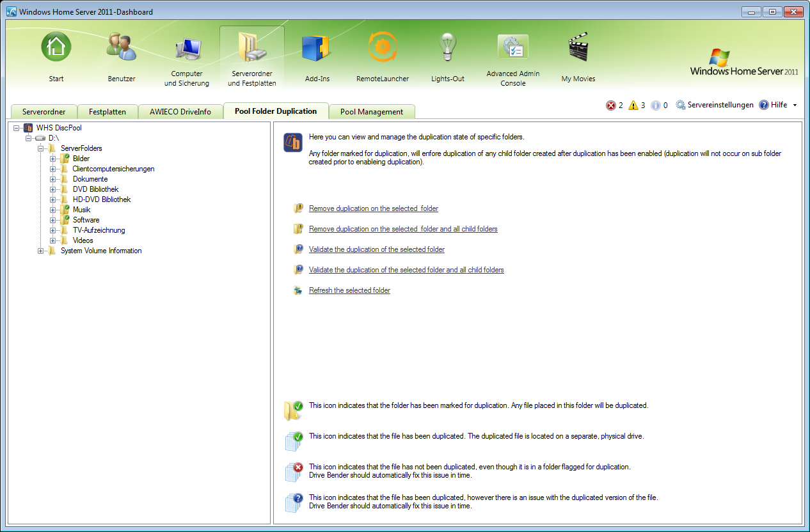
Task: Select System Volume Information in tree
Action: pos(101,251)
